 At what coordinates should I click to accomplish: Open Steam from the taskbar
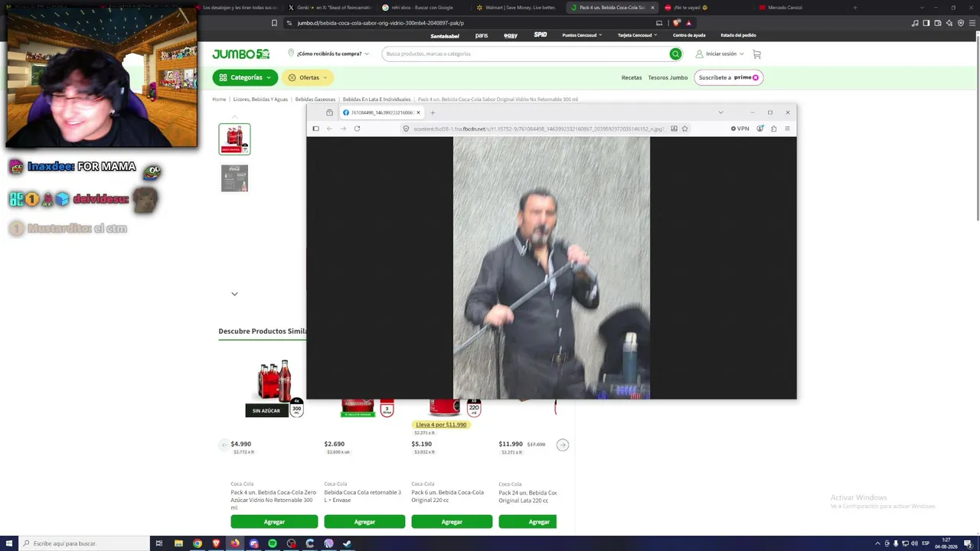[x=347, y=543]
